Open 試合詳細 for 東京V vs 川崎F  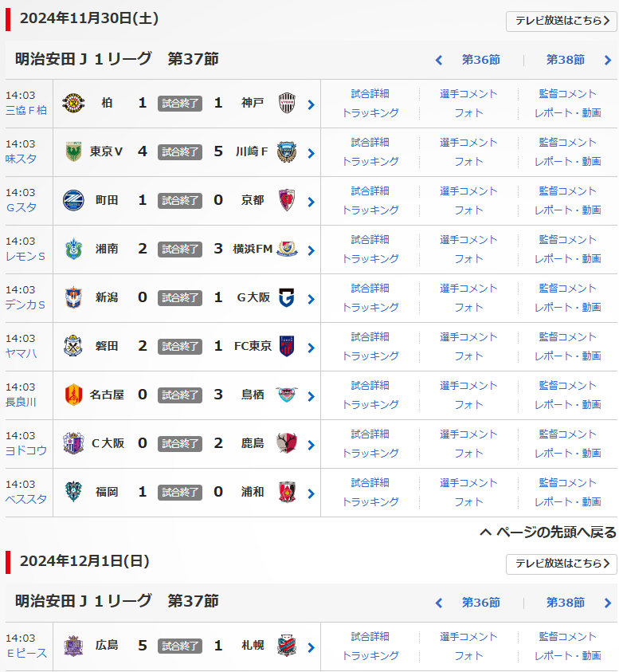coord(370,143)
